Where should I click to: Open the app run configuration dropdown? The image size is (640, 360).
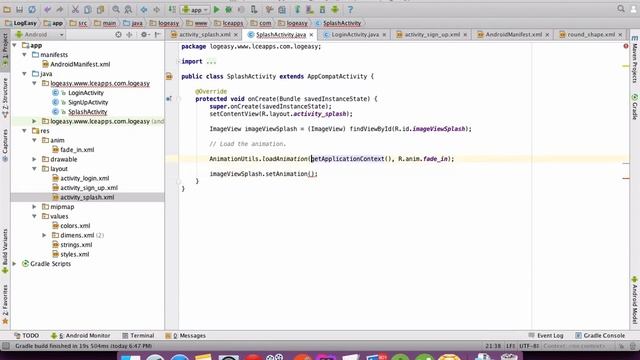pyautogui.click(x=196, y=9)
